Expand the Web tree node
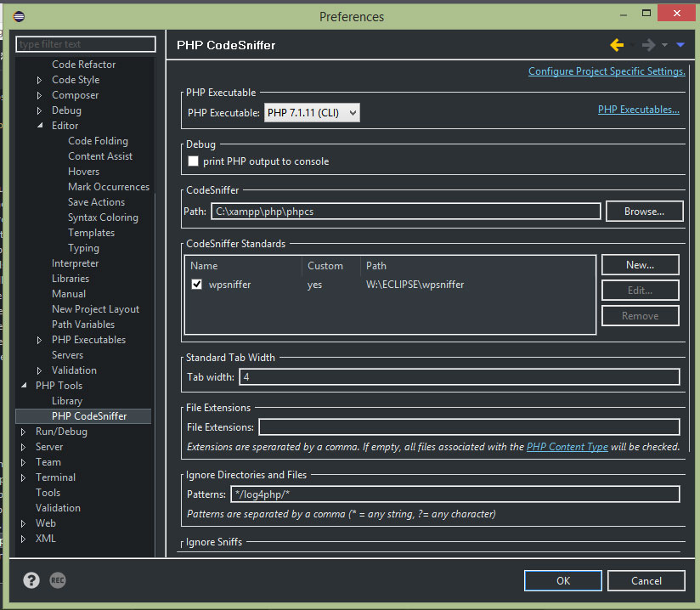The image size is (700, 610). click(23, 523)
